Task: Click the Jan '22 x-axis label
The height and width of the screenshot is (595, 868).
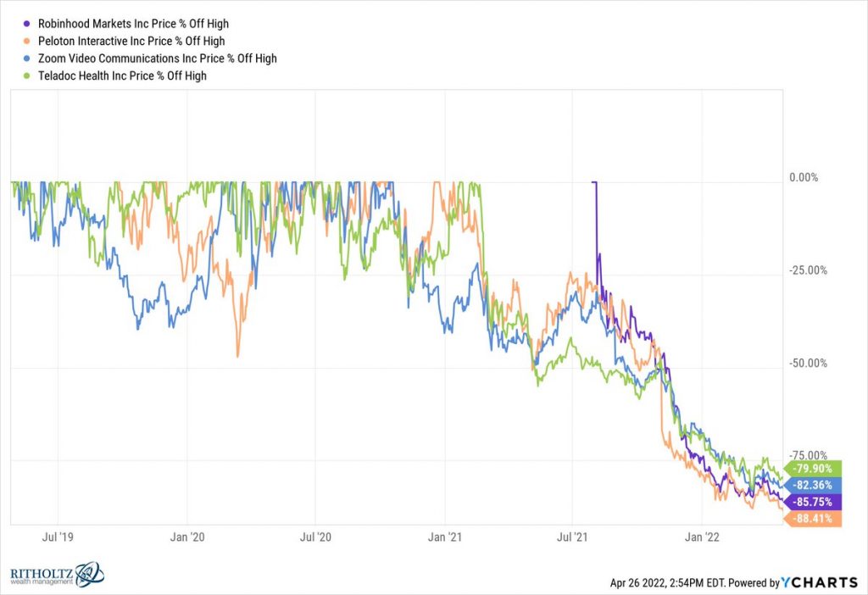Action: (x=702, y=537)
